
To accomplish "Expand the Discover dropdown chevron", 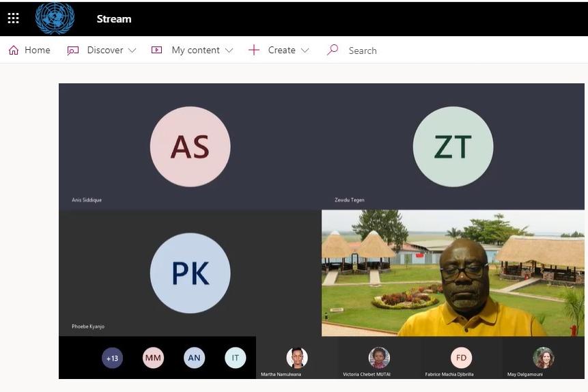I will [x=132, y=51].
